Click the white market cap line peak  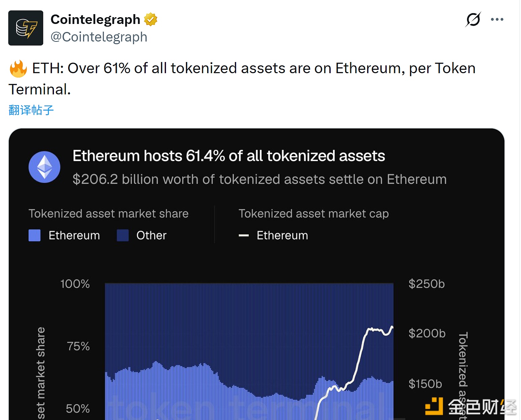(392, 327)
